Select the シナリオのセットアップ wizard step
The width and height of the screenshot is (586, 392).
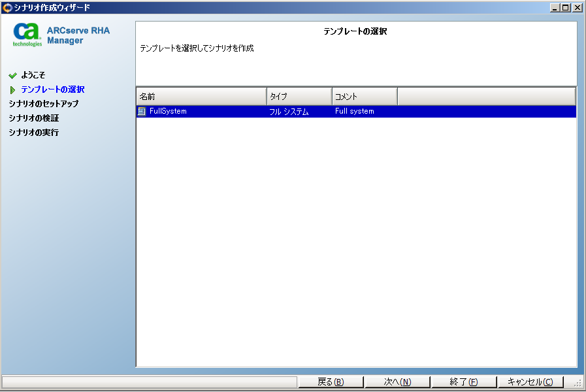pos(44,104)
